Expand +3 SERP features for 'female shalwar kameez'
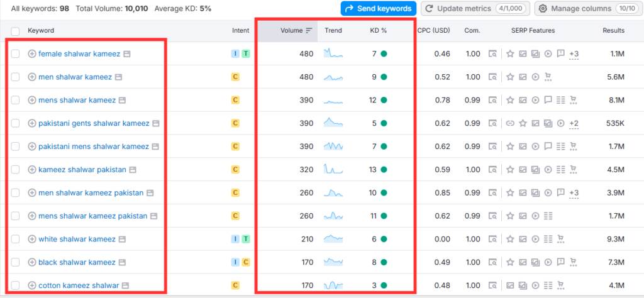This screenshot has width=644, height=298. click(574, 54)
